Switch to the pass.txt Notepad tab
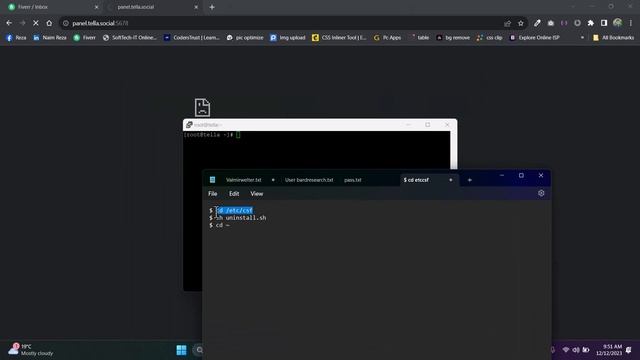640x360 pixels. click(353, 180)
